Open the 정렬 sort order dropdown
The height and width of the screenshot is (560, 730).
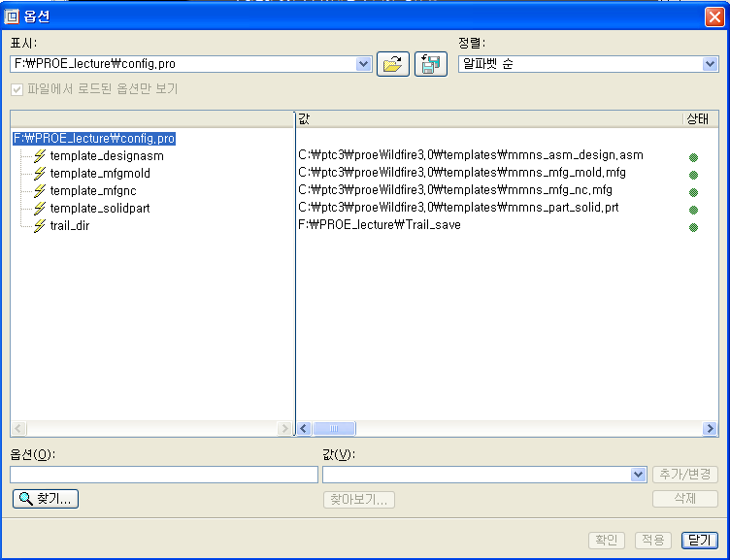point(710,64)
